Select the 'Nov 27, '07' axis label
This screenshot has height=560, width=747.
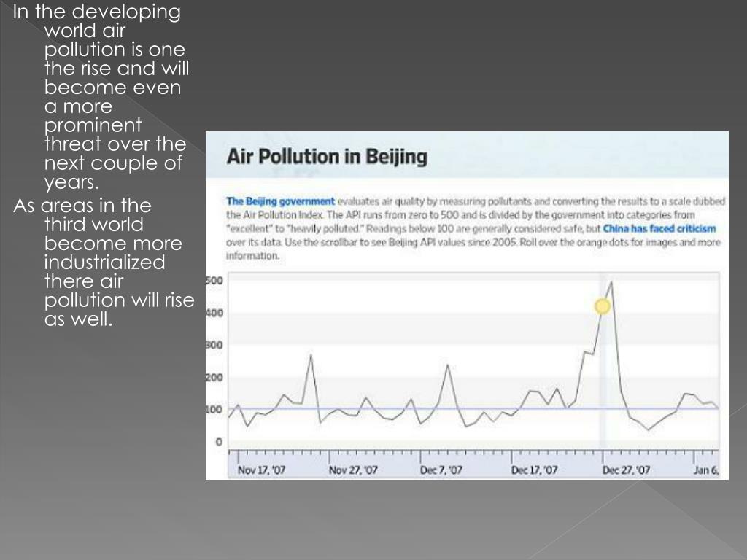pos(353,470)
